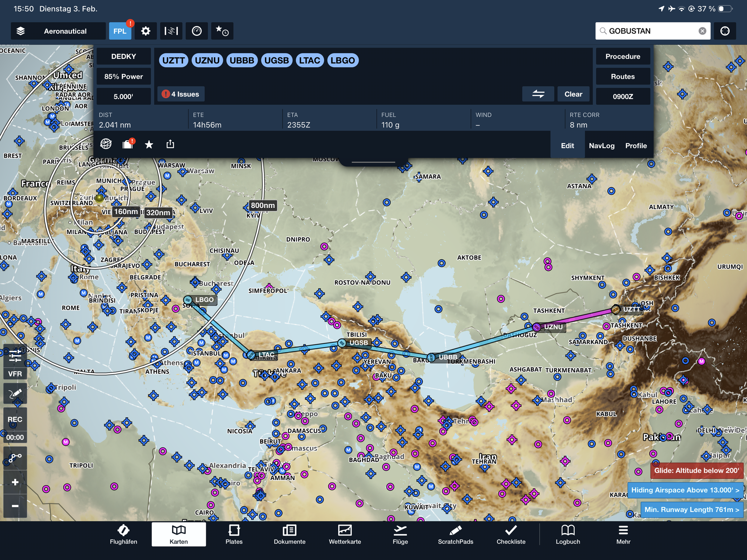Open the flight plan share icon
The width and height of the screenshot is (747, 560).
[170, 145]
